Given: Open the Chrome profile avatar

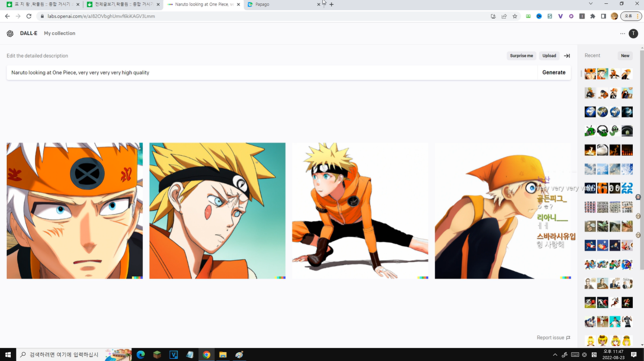Looking at the screenshot, I should [614, 16].
